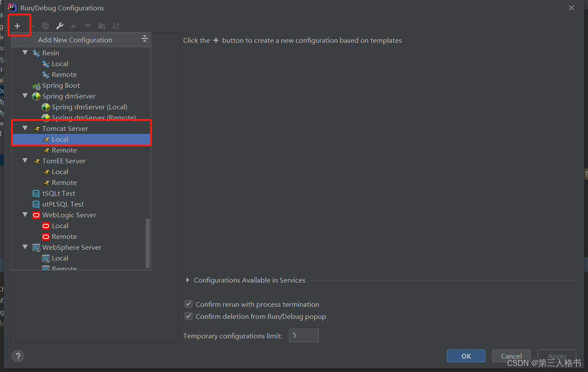Click the Cancel button
The width and height of the screenshot is (588, 372).
(x=512, y=356)
